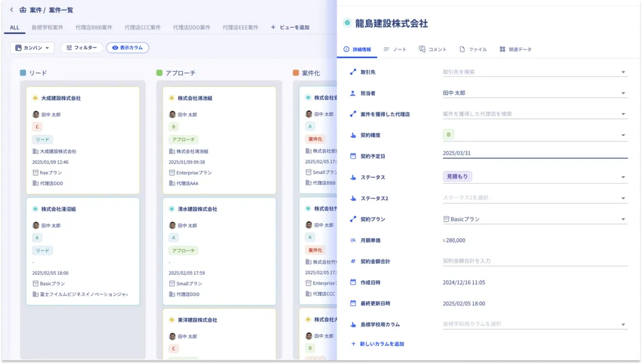Expand the 取引先 search dropdown
642x364 pixels.
click(x=623, y=72)
